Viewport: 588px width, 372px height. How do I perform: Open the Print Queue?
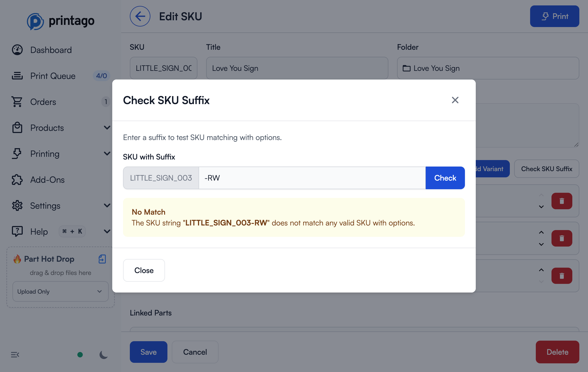click(53, 76)
